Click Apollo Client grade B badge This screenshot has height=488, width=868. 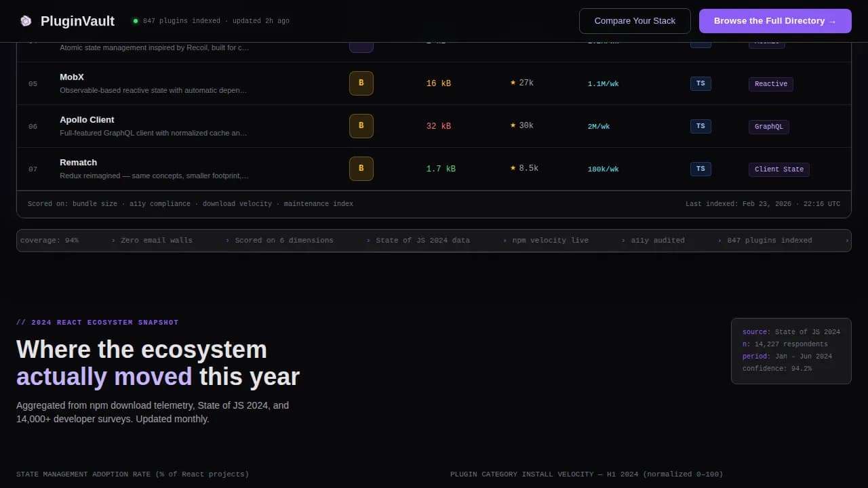pos(361,126)
